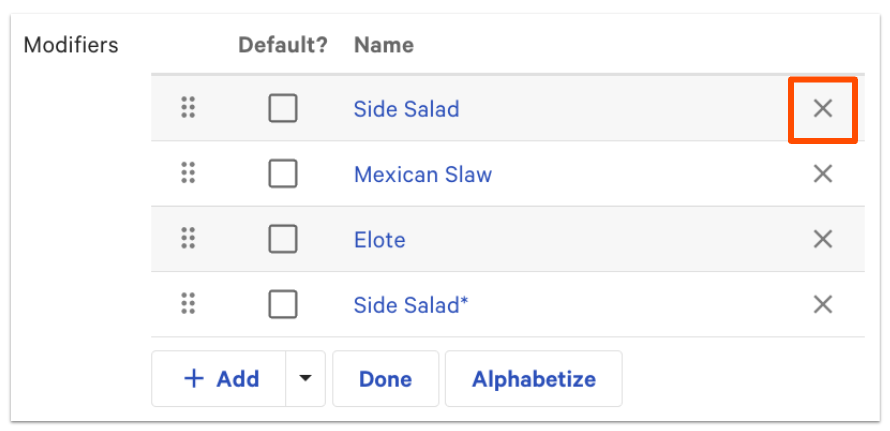Open the Side Salad modifier link
The image size is (890, 431).
coord(406,109)
